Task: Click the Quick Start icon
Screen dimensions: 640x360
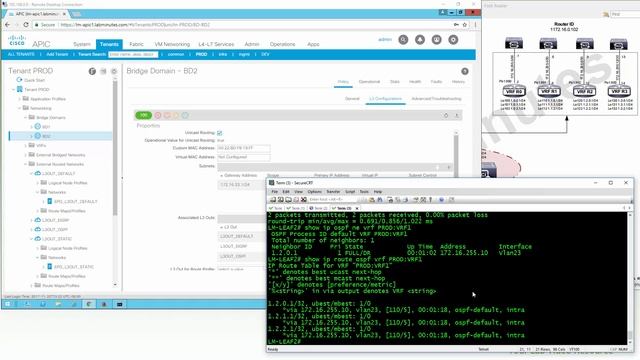Action: (19, 80)
